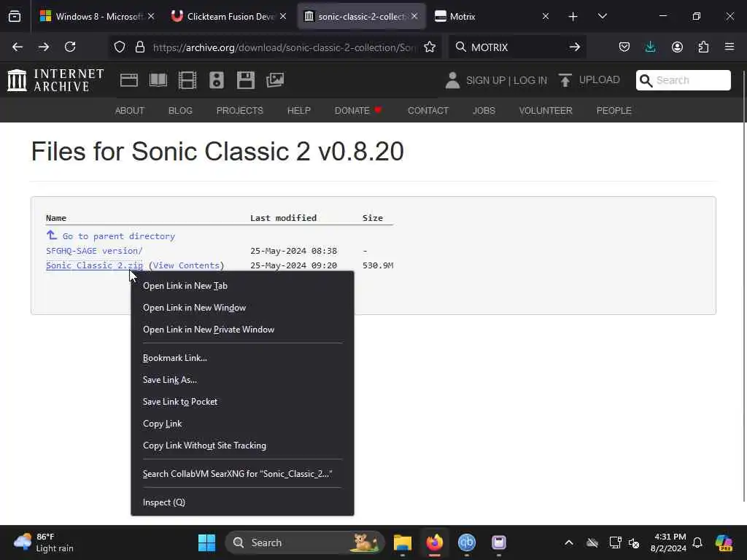Image resolution: width=747 pixels, height=560 pixels.
Task: Select Copy Link from context menu
Action: [x=242, y=424]
